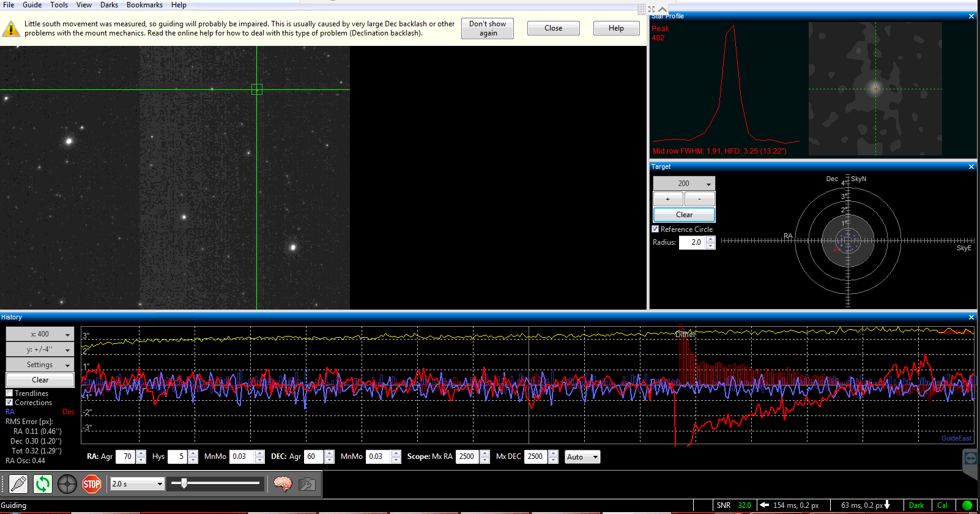The height and width of the screenshot is (514, 980).
Task: Click the Help button in warning bar
Action: coord(617,28)
